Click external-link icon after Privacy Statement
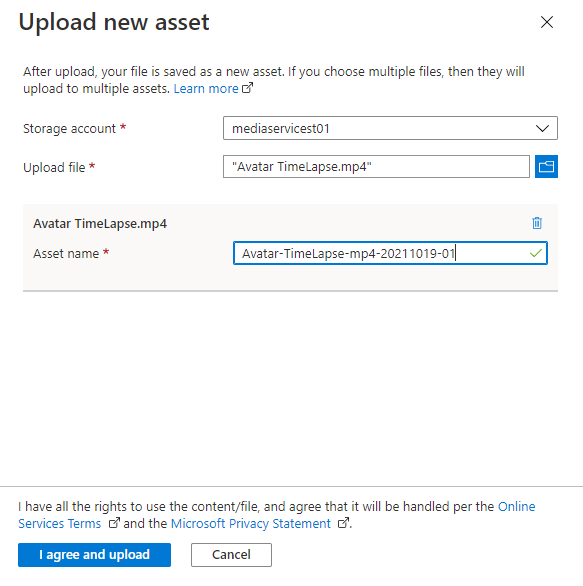The image size is (583, 586). [x=343, y=523]
